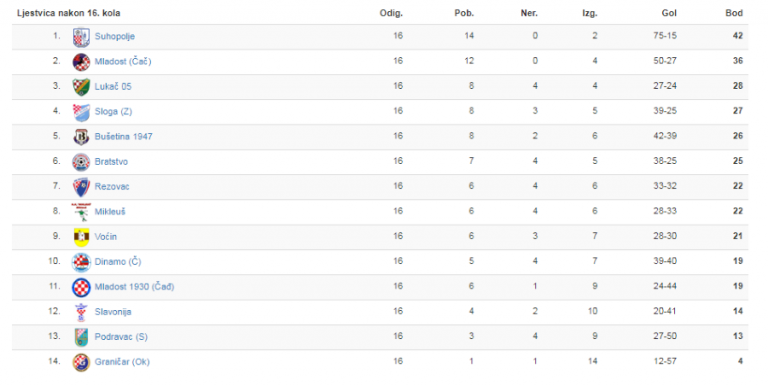This screenshot has height=386, width=768.
Task: Click the Voćin yellow shield crest
Action: click(81, 237)
